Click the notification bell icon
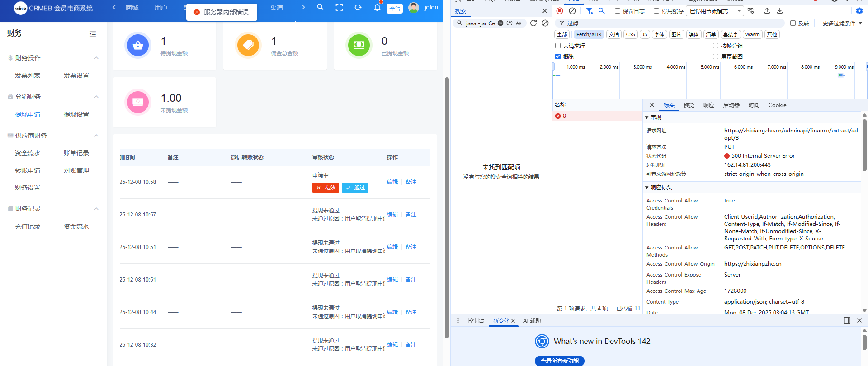The height and width of the screenshot is (366, 868). point(377,8)
